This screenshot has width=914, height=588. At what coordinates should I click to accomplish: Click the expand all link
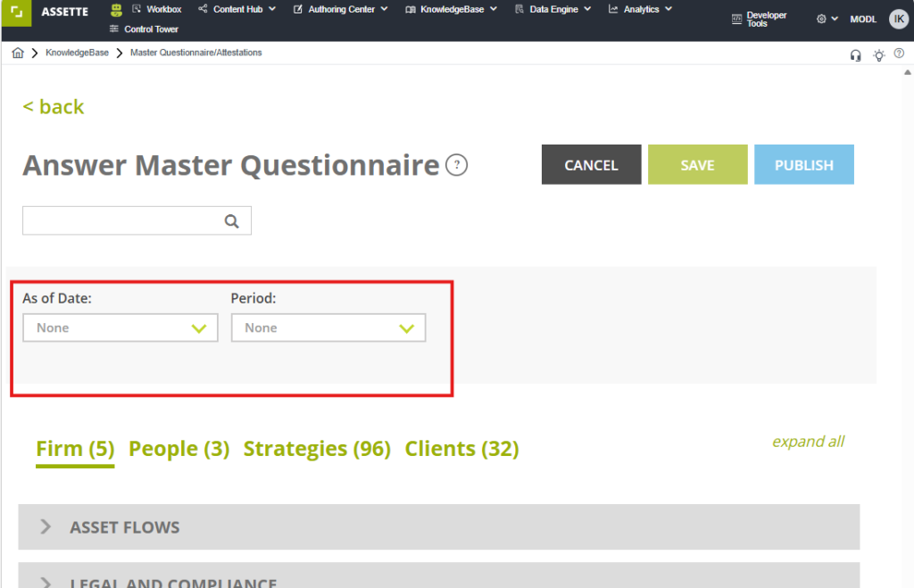tap(807, 442)
